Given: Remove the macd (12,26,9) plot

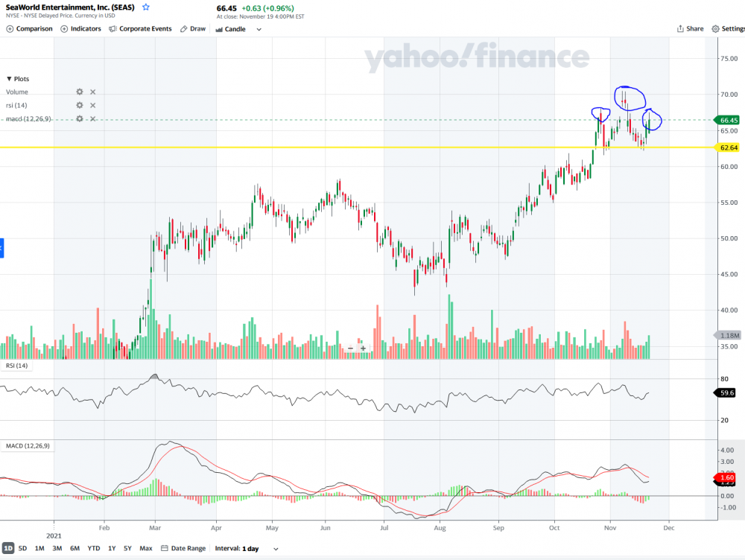Looking at the screenshot, I should tap(93, 118).
